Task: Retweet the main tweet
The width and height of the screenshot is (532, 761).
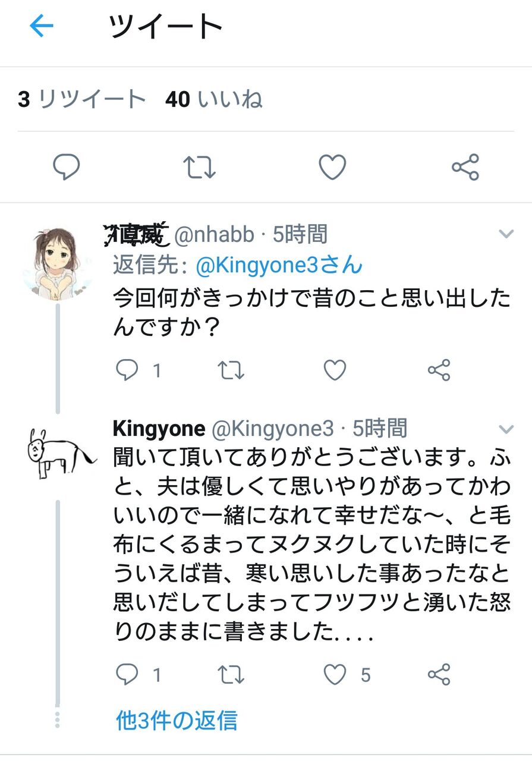Action: (x=199, y=167)
